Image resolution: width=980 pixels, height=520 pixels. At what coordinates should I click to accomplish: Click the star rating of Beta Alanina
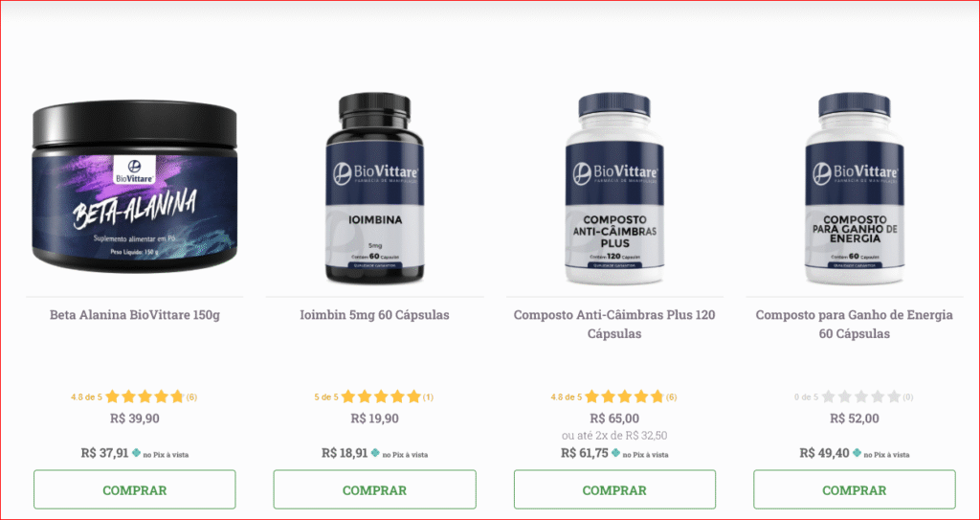pyautogui.click(x=145, y=396)
